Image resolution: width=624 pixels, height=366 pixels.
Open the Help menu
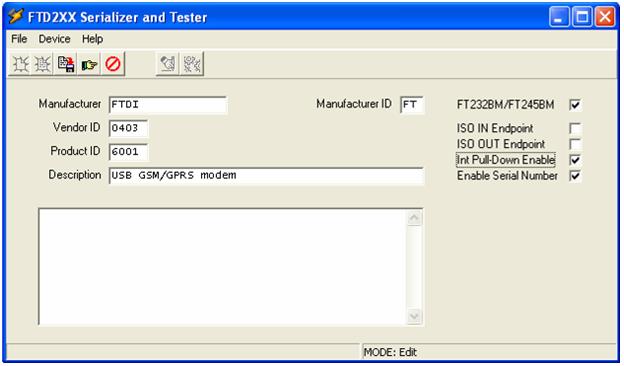click(x=92, y=39)
